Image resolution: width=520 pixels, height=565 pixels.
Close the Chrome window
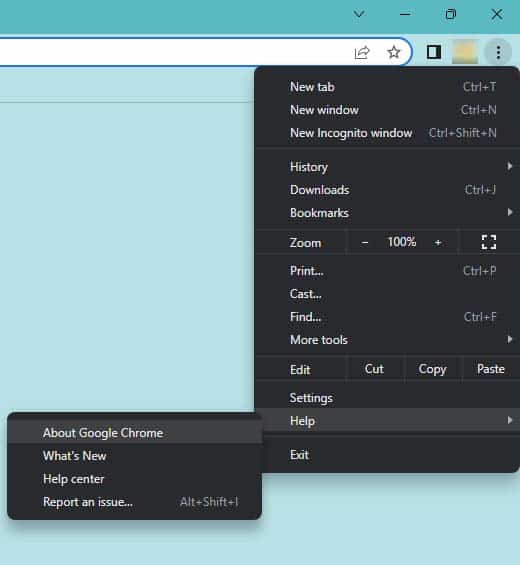tap(497, 14)
